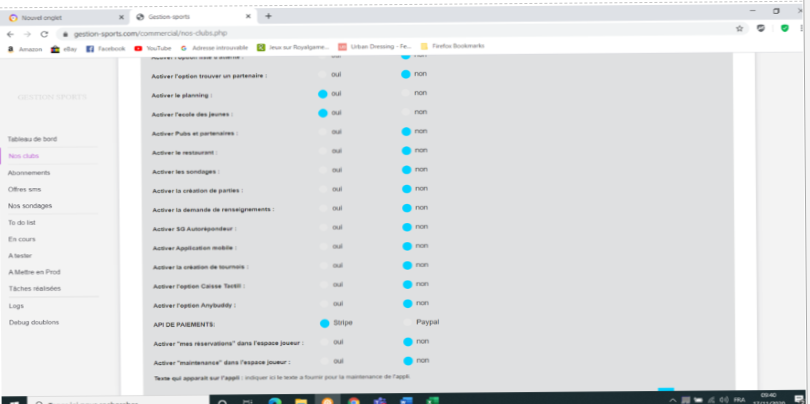The image size is (810, 404).
Task: Close the Gestion-sports tab
Action: click(252, 17)
